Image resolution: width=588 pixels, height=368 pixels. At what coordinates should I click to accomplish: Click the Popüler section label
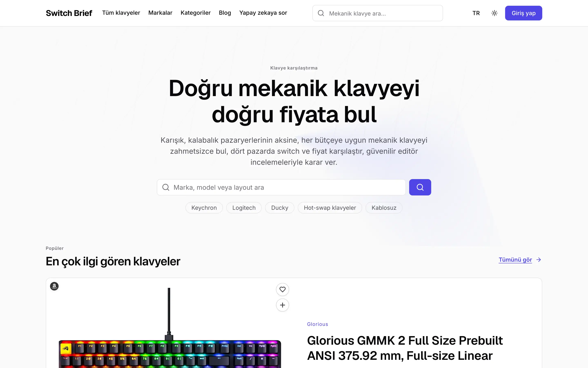pyautogui.click(x=55, y=248)
